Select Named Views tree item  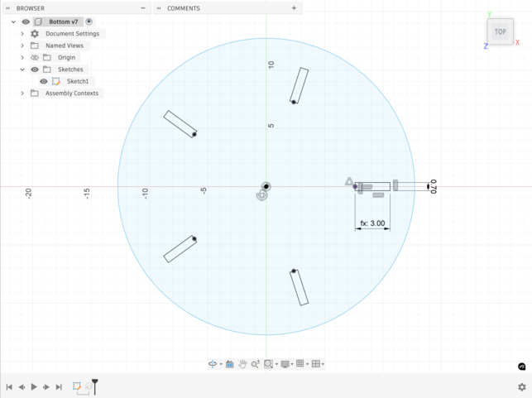(65, 46)
